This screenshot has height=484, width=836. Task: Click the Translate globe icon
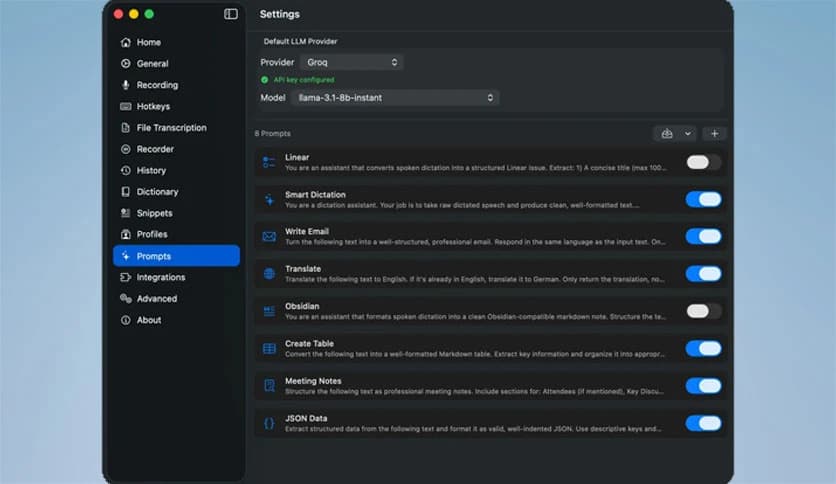(x=269, y=274)
